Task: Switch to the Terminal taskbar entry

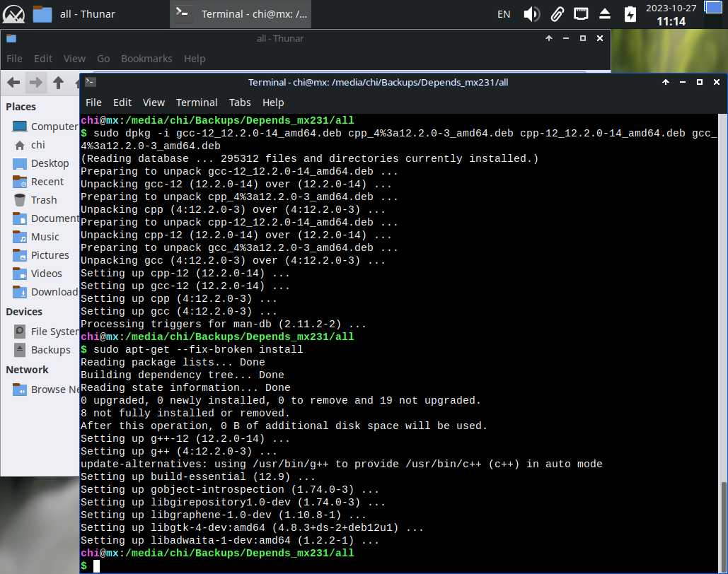Action: pos(241,14)
